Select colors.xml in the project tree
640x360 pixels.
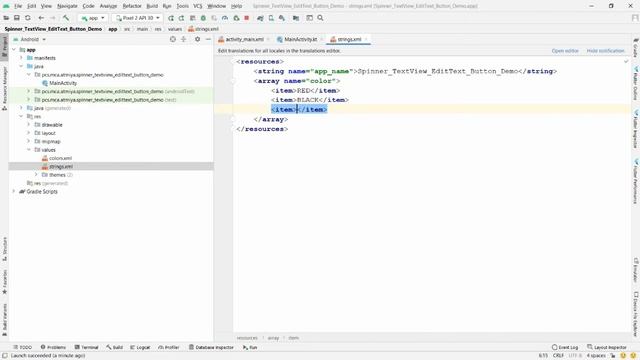(60, 158)
